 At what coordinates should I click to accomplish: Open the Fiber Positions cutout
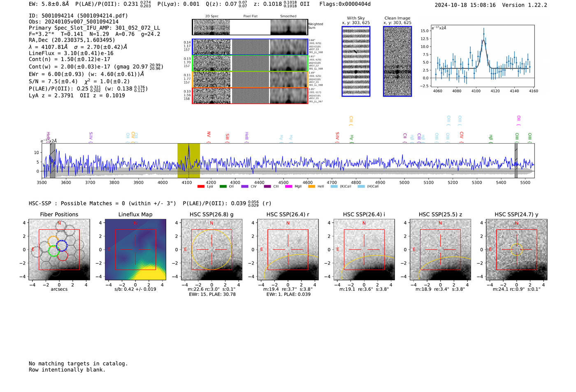point(59,249)
